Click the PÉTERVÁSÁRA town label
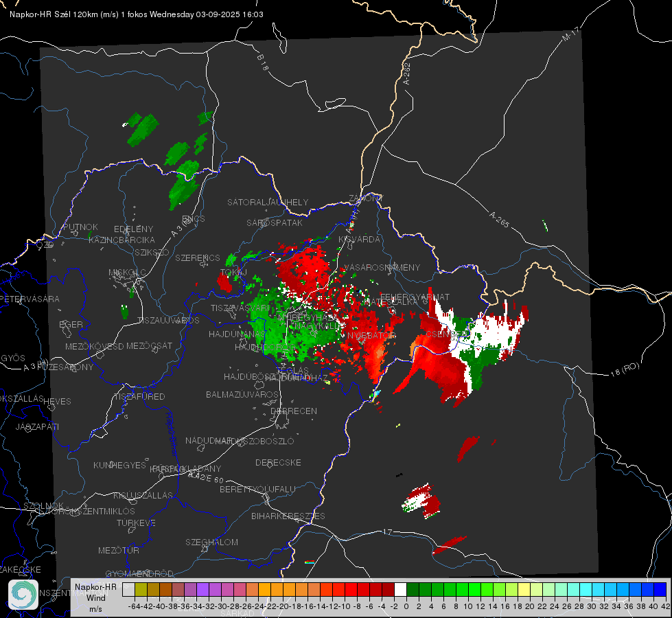Screen dimensions: 672x618 click(30, 299)
